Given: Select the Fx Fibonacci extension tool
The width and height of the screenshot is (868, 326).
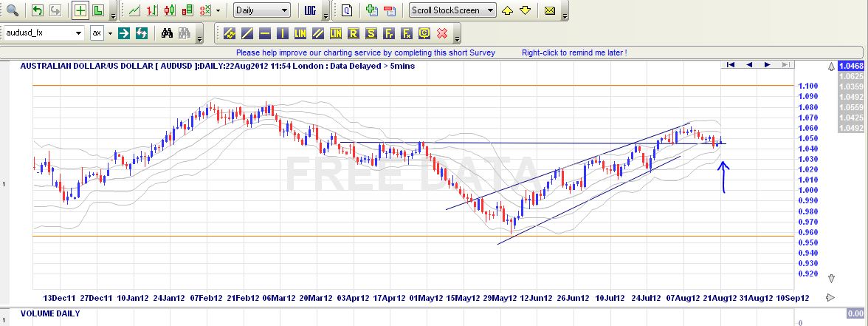Looking at the screenshot, I should pos(406,33).
